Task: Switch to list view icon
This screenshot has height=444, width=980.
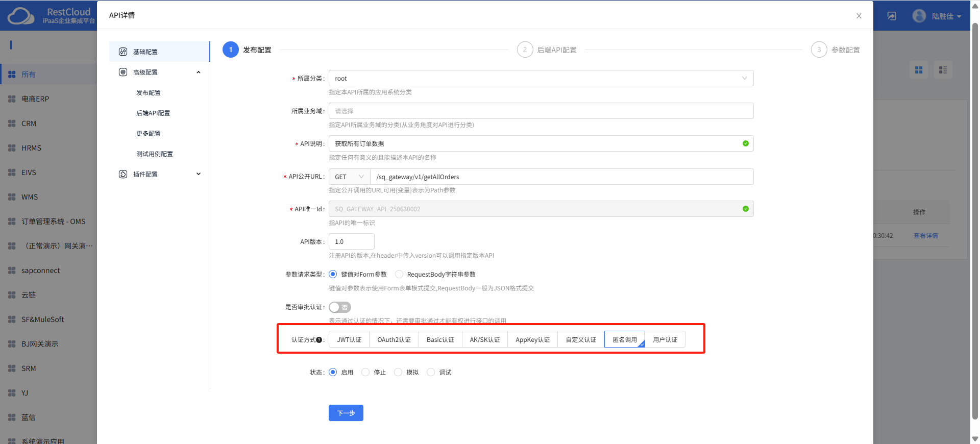Action: coord(943,70)
